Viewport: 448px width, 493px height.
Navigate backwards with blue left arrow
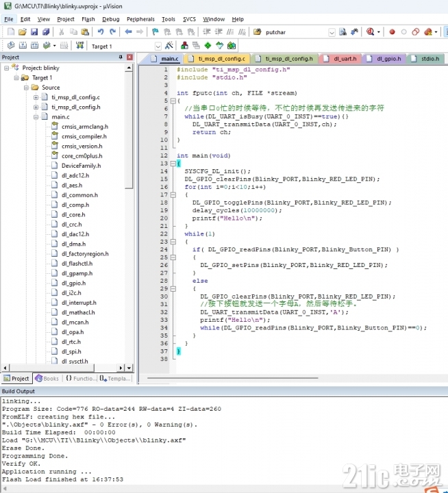[x=128, y=31]
